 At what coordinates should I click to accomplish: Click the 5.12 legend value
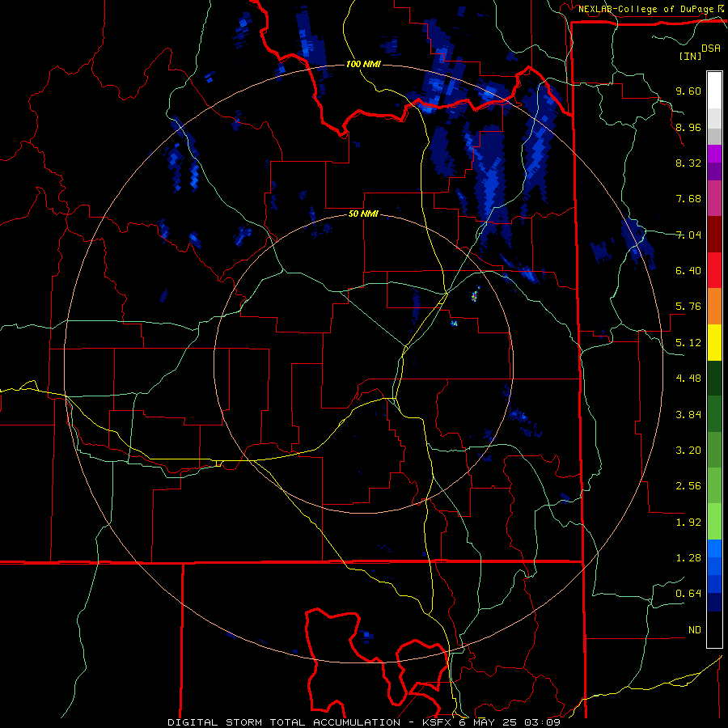[x=688, y=343]
